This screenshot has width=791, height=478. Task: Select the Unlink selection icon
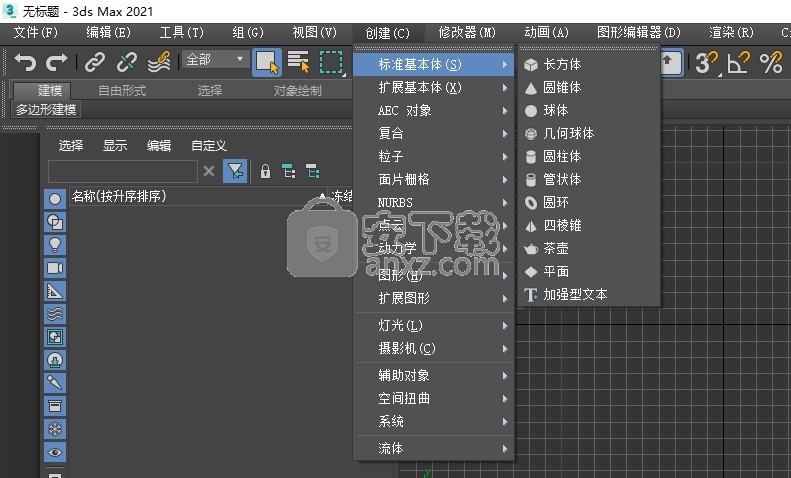pos(127,63)
